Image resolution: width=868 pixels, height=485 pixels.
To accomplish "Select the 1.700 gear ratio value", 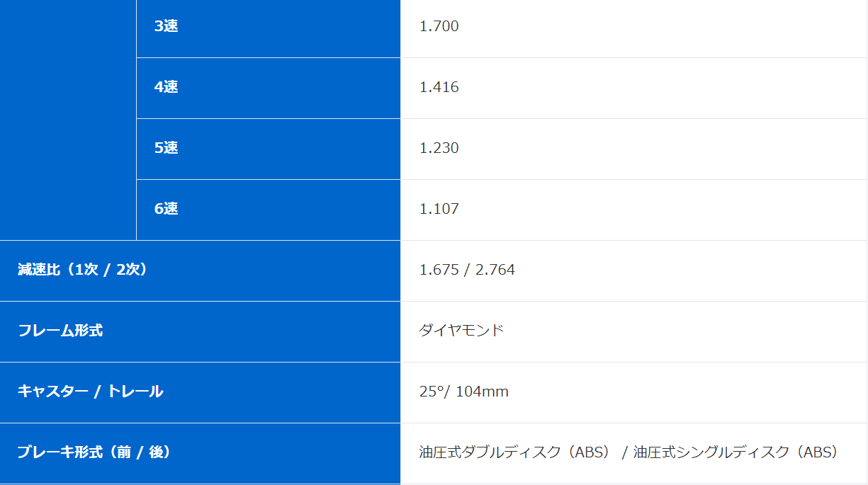I will [x=439, y=26].
